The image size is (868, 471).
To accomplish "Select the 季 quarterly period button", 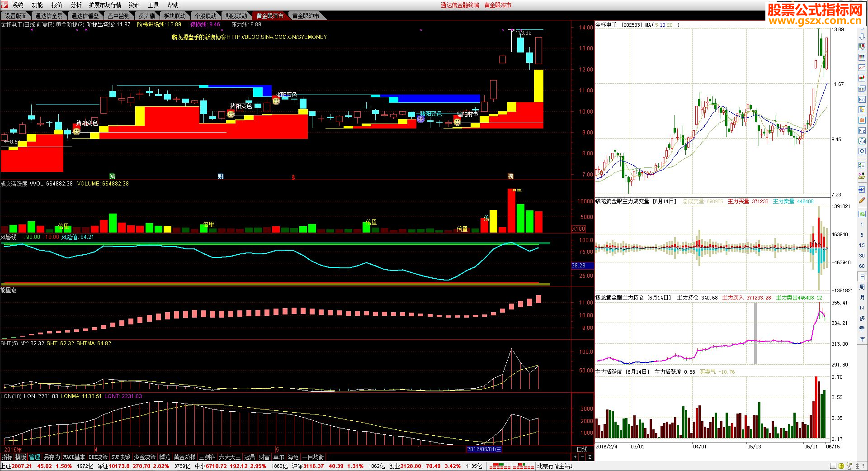I will [862, 328].
